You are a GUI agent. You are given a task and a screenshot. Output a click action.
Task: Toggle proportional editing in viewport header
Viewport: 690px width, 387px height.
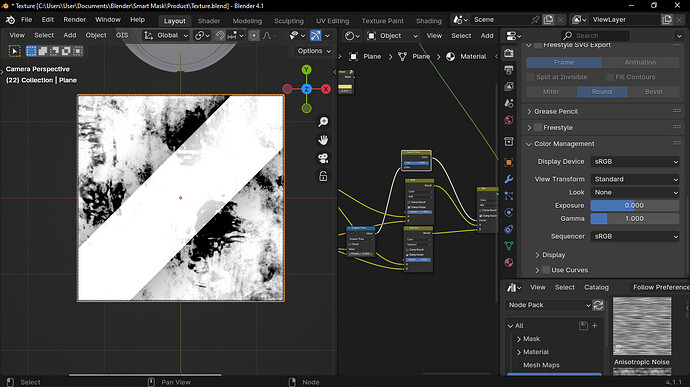tap(254, 36)
